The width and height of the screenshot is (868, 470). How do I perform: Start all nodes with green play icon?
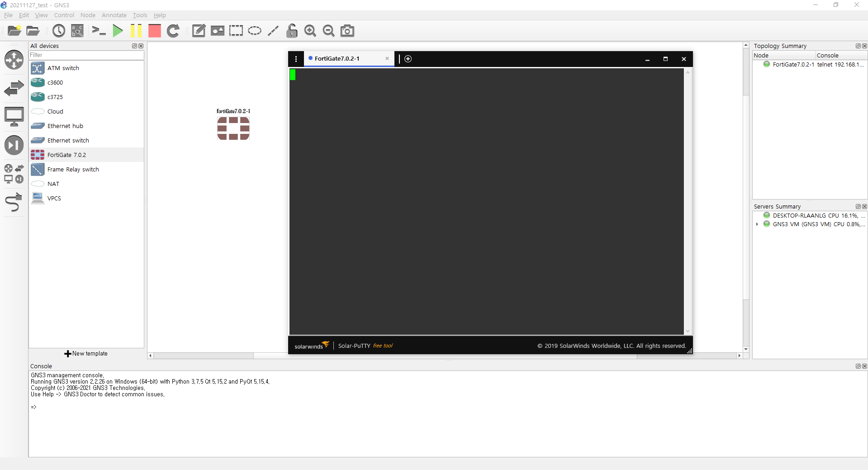[x=118, y=31]
